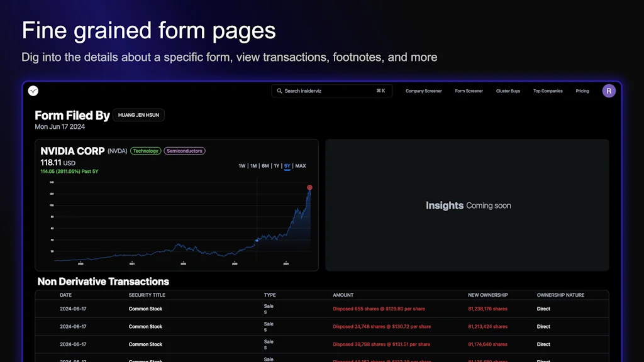This screenshot has width=644, height=362.
Task: Open the Form Screener
Action: [469, 90]
